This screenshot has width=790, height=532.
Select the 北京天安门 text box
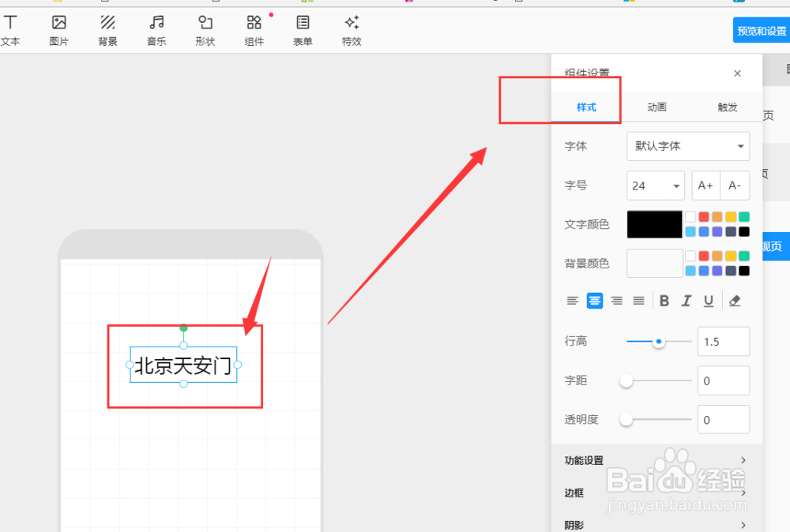point(182,365)
